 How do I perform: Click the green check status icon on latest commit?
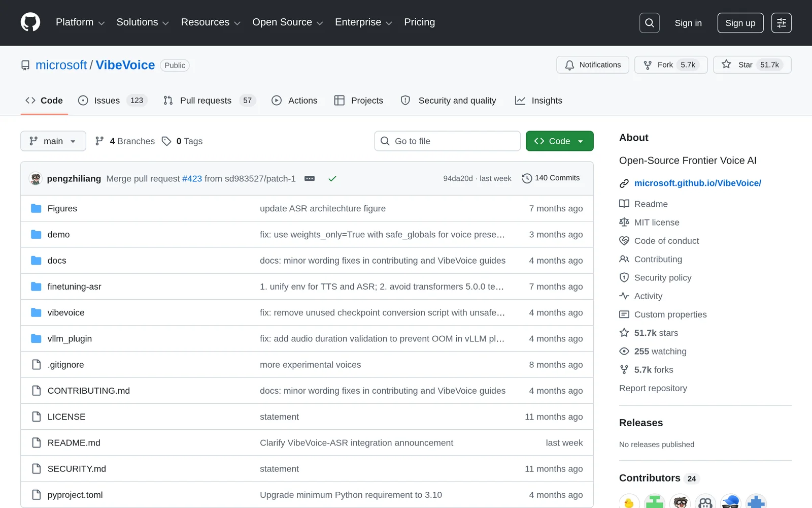332,179
